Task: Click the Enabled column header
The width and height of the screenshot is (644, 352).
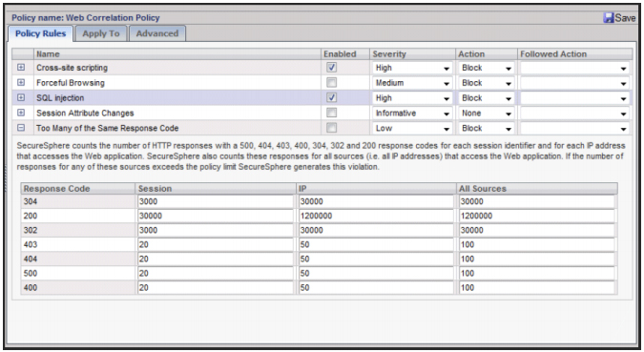Action: click(345, 54)
